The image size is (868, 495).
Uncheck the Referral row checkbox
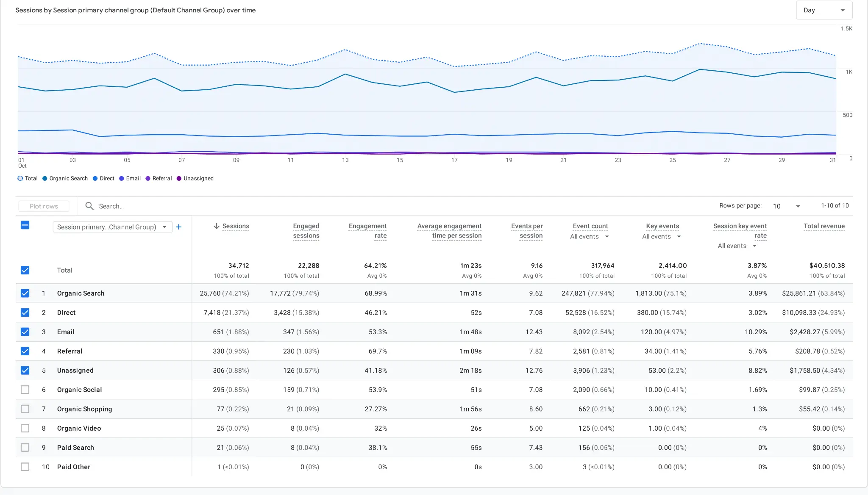25,351
